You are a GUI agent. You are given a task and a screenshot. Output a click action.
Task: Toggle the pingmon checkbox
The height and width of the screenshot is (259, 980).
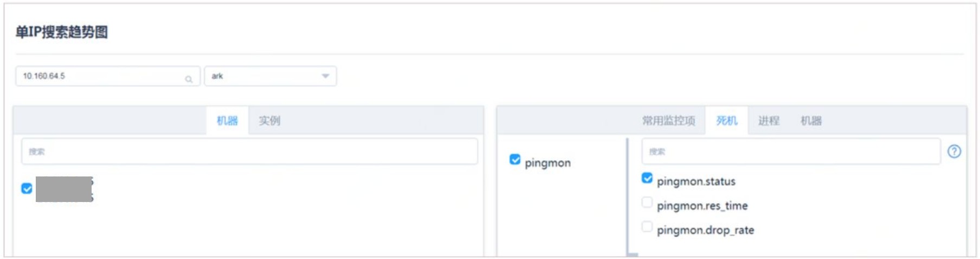coord(515,160)
